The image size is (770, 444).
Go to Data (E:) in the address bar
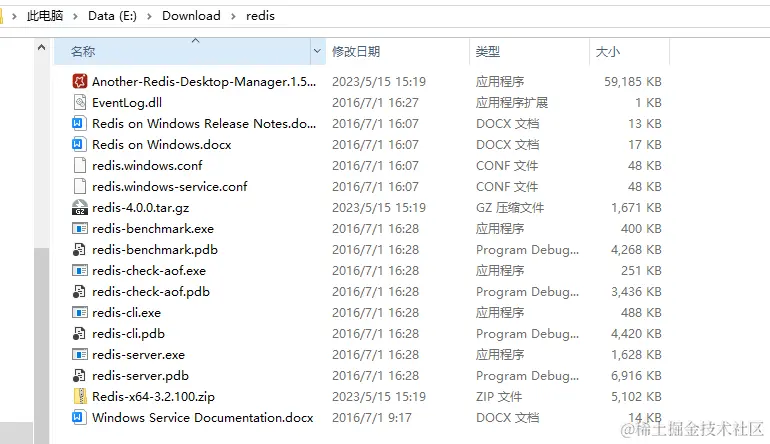tap(112, 16)
